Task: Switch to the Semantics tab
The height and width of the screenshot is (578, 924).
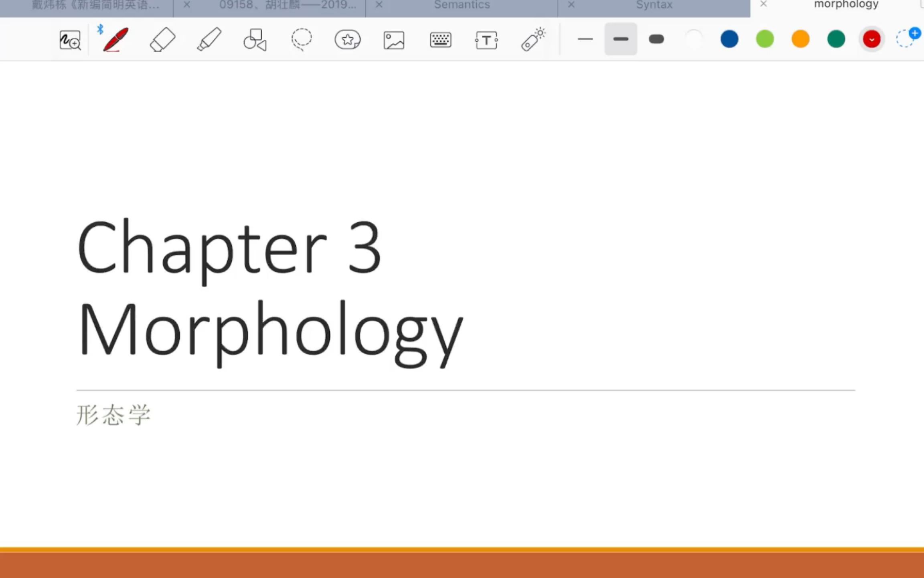Action: coord(462,5)
